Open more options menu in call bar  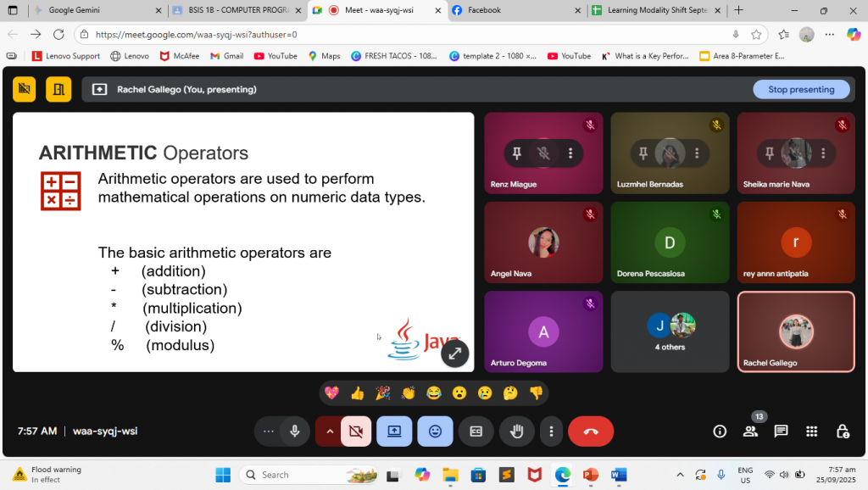[551, 431]
